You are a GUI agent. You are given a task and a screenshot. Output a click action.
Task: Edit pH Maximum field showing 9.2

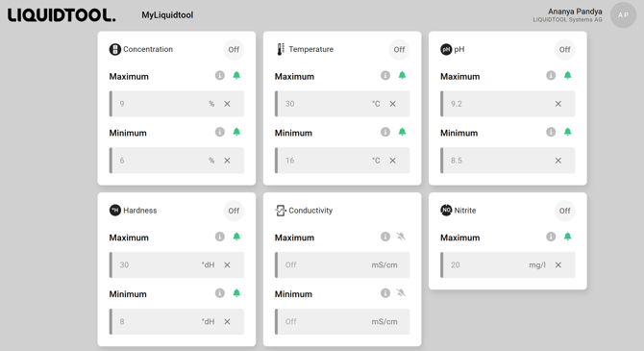point(508,104)
